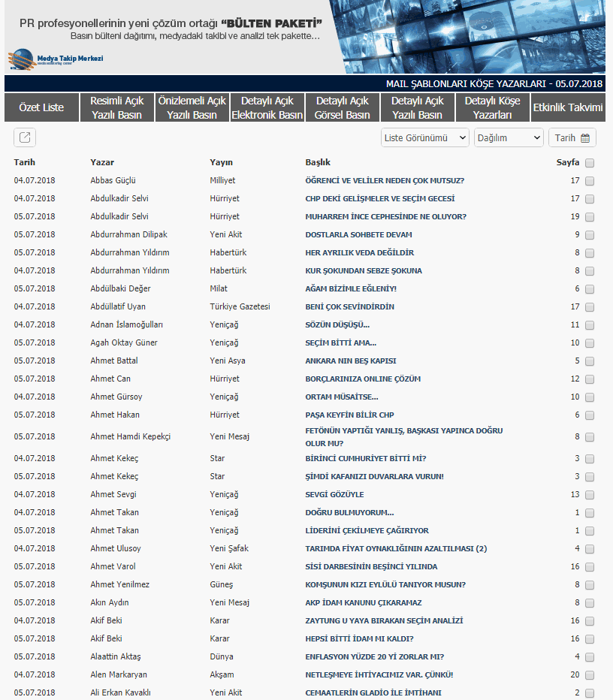Check the box for CHP DEKİ GELİŞMELER row
The height and width of the screenshot is (700, 613).
590,199
